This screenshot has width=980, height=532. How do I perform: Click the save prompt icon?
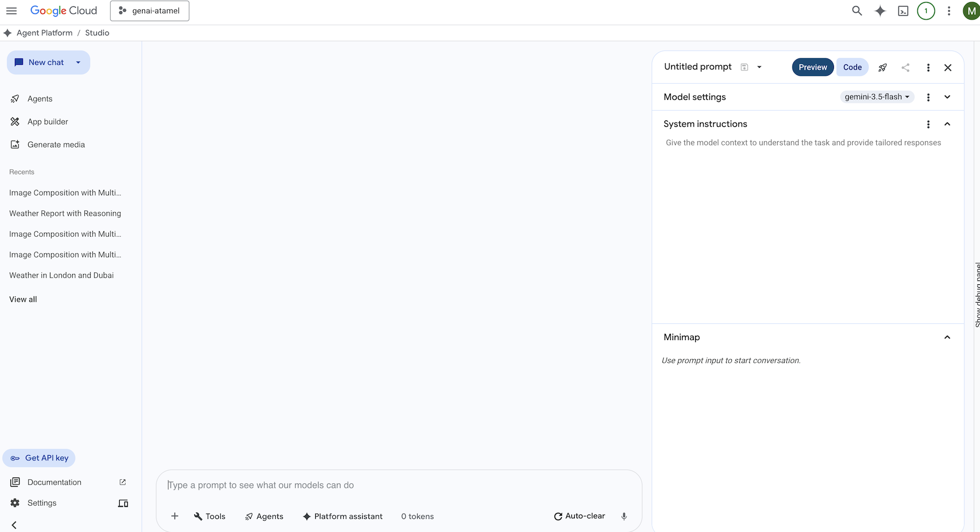[744, 67]
